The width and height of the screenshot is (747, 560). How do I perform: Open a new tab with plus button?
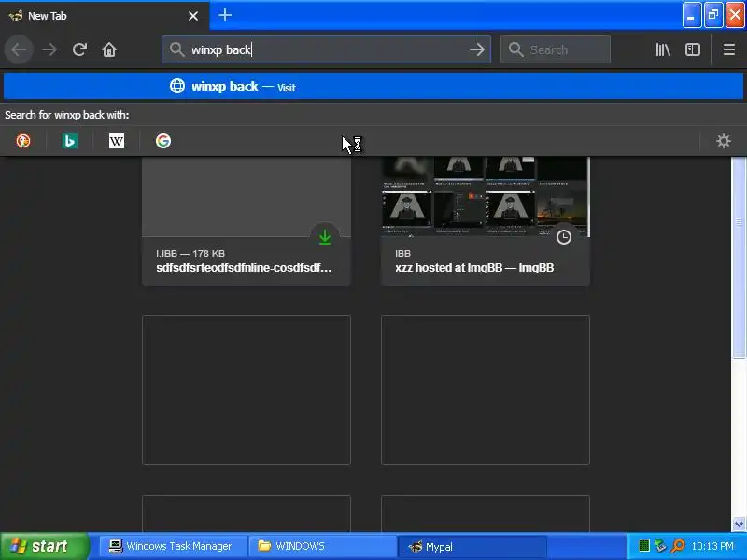pos(225,15)
